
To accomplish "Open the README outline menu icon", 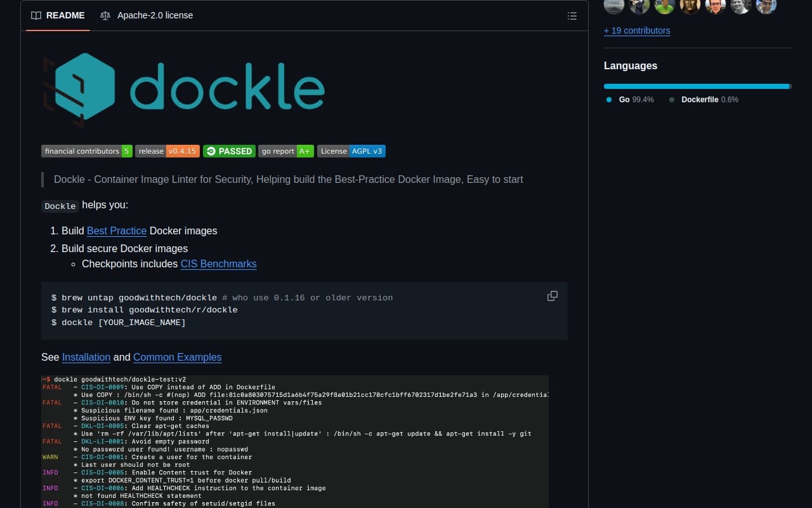I will click(572, 16).
